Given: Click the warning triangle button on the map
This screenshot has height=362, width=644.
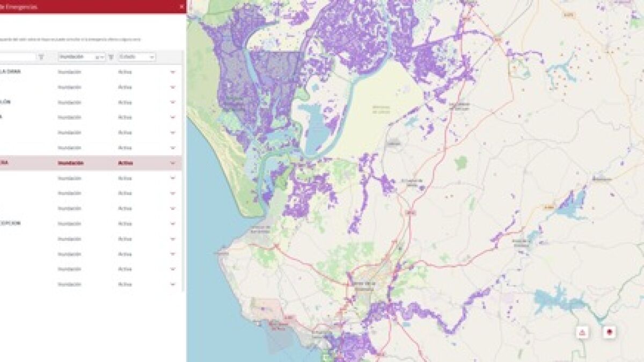Looking at the screenshot, I should [x=583, y=332].
